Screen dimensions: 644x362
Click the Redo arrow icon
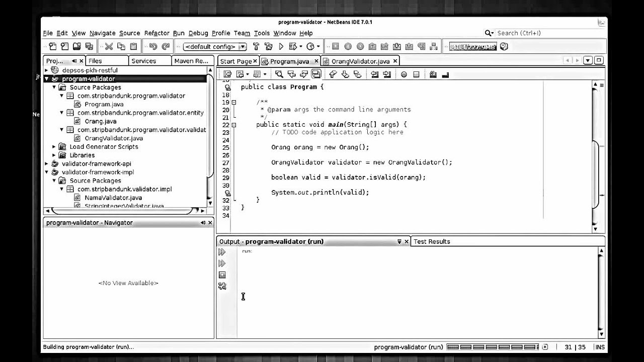[166, 46]
